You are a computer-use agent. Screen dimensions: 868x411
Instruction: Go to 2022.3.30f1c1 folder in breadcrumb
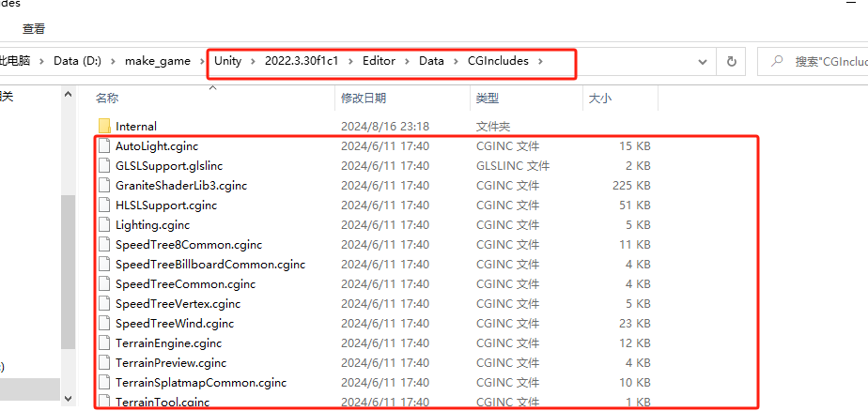[302, 61]
